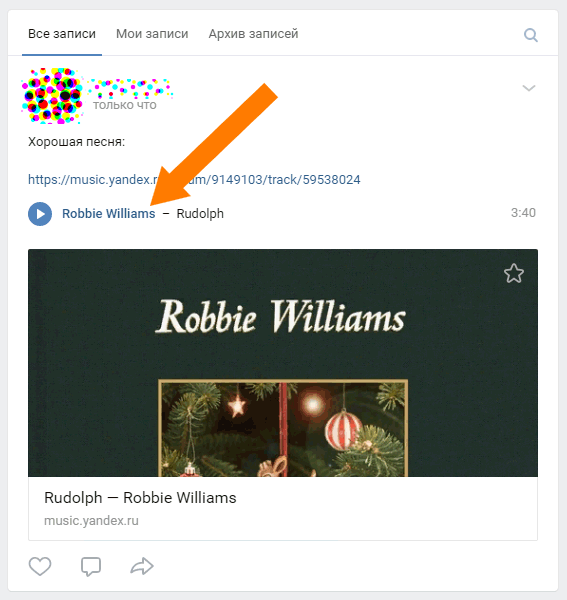Open the music.yandex.ru domain caption

[x=91, y=520]
